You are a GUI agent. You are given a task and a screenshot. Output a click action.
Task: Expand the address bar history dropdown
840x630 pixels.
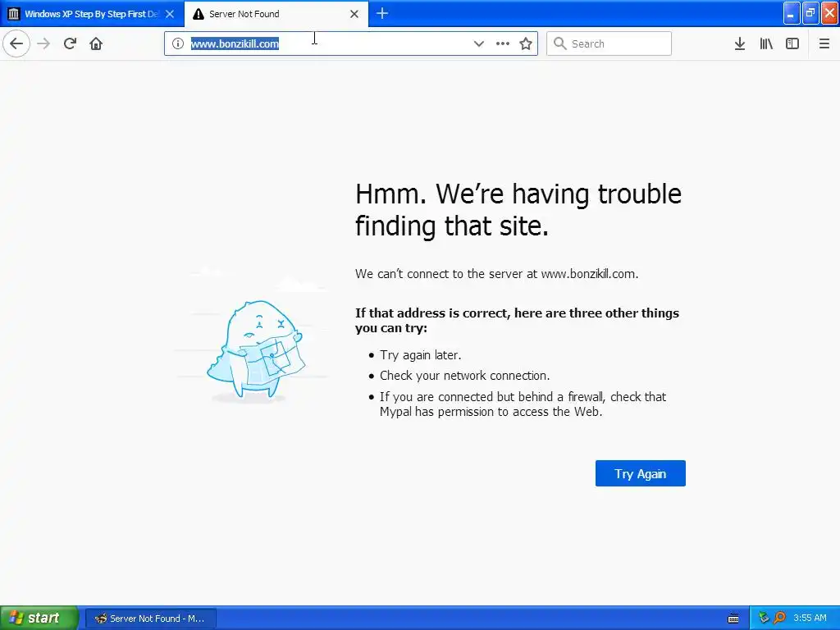click(x=478, y=43)
